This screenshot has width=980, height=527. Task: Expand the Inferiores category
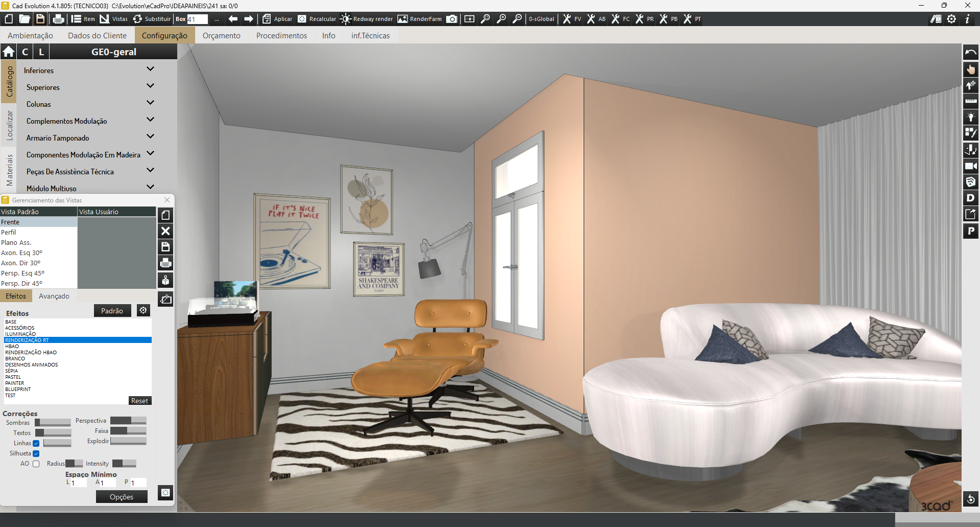(150, 69)
